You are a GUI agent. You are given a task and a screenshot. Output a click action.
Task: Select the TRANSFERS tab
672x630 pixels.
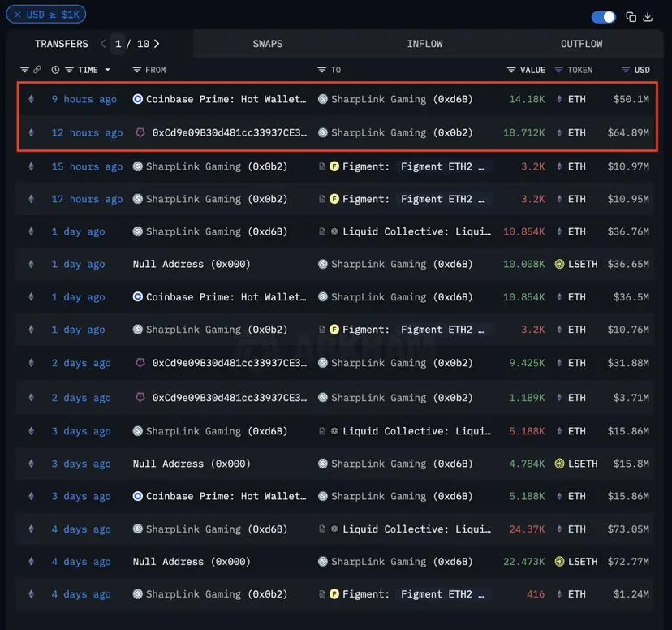(x=62, y=44)
